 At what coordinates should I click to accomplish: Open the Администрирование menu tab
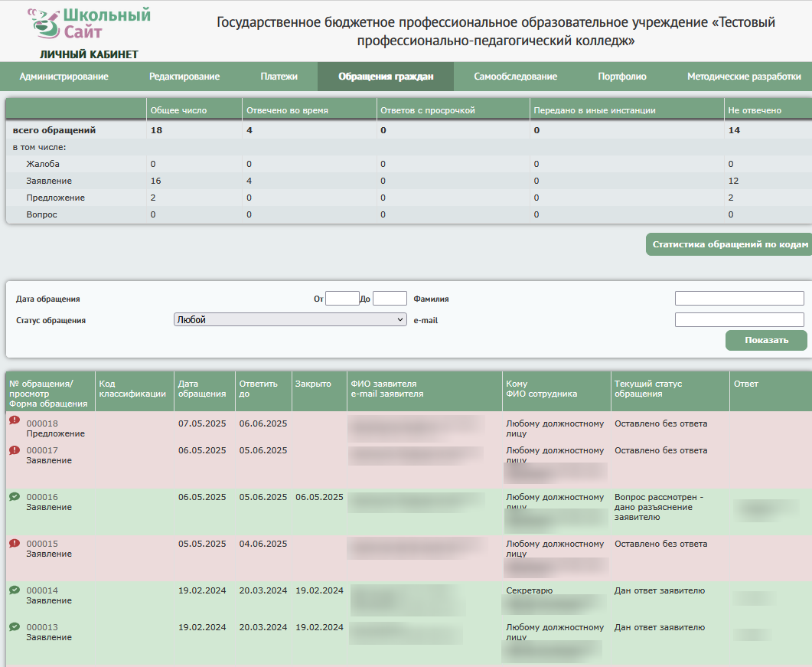64,77
